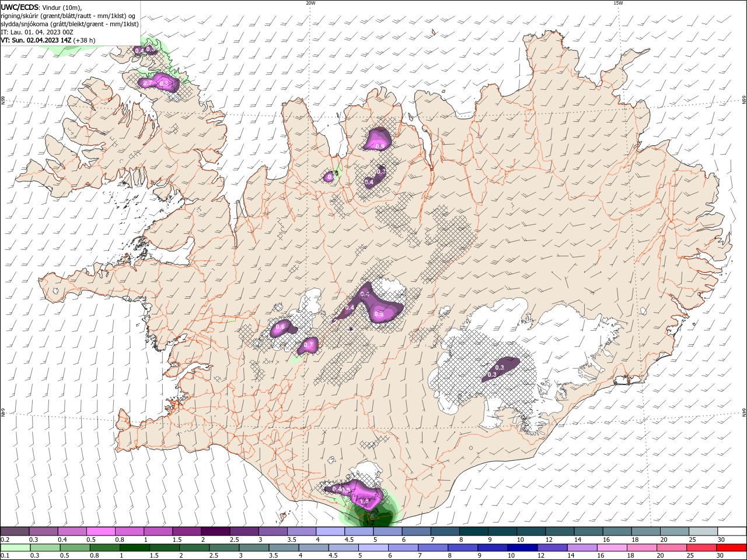The image size is (747, 560).
Task: Click the 15W longitude label
Action: tap(618, 3)
